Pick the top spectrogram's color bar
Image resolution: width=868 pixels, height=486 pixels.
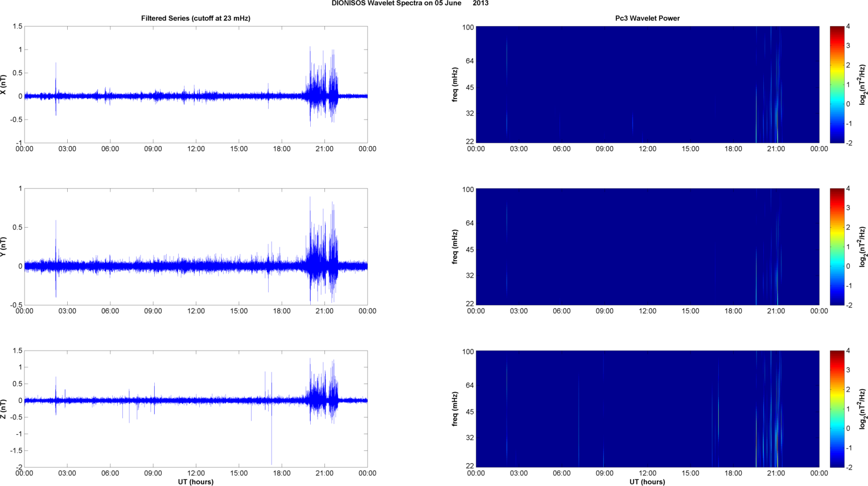point(837,85)
